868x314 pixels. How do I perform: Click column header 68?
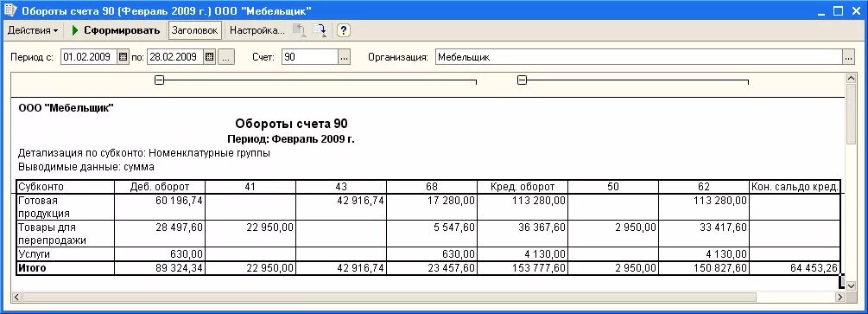(x=432, y=187)
